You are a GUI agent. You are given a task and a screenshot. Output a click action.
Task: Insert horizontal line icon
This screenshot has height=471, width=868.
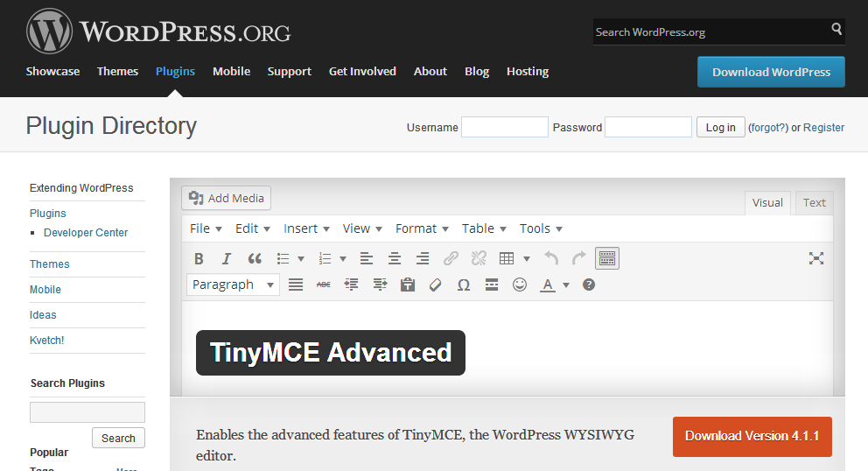(x=492, y=285)
